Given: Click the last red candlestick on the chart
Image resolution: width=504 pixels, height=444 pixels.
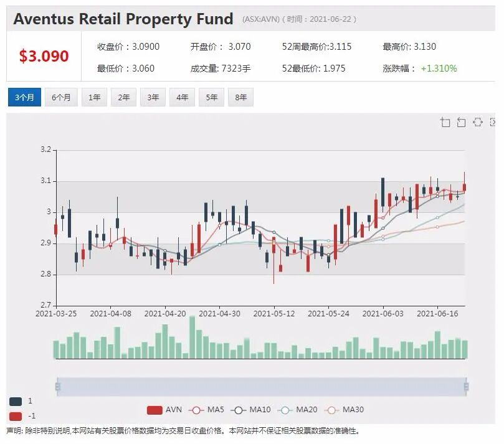Looking at the screenshot, I should click(x=465, y=187).
